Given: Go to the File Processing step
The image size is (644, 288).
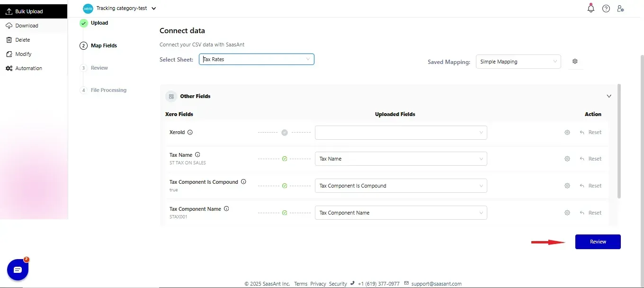Looking at the screenshot, I should tap(103, 90).
